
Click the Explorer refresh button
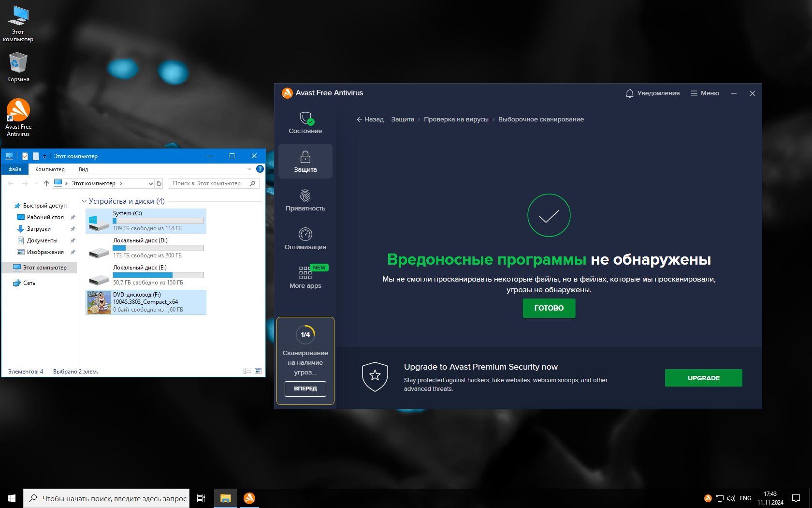click(159, 183)
